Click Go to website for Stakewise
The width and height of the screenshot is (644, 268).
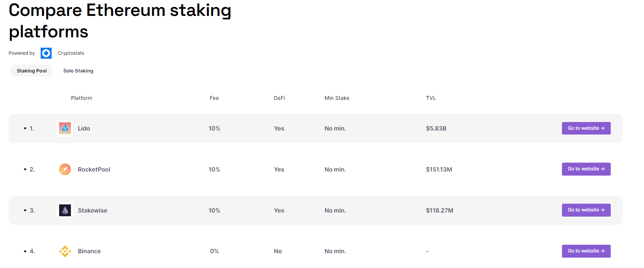click(x=586, y=210)
